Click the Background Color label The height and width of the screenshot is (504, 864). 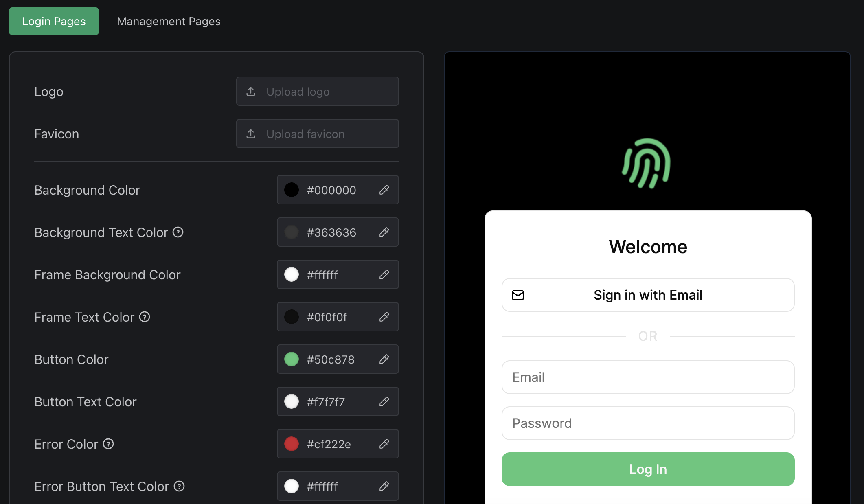87,190
